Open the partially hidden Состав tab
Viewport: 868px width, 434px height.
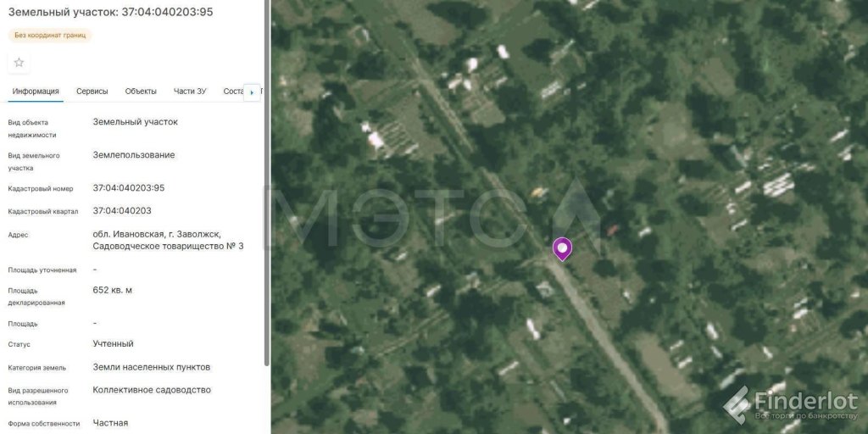click(233, 92)
